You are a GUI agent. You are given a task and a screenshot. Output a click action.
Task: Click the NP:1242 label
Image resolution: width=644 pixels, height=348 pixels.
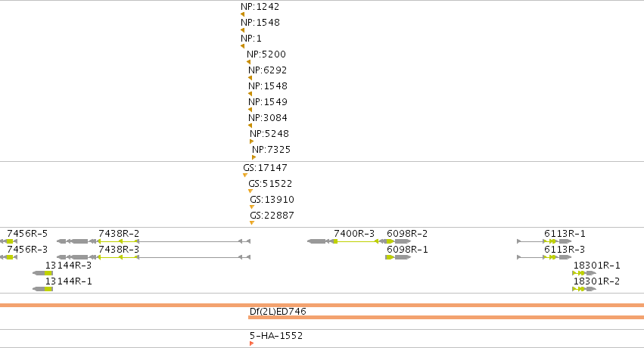[x=260, y=7]
